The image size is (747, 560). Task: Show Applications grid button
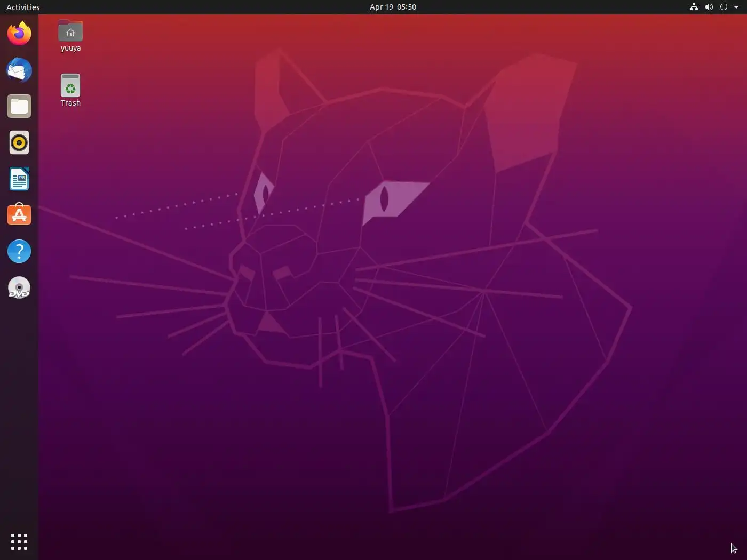tap(19, 542)
